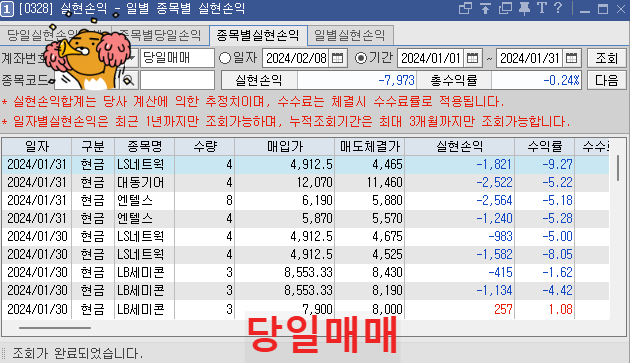Select LB세미콘 row with profit -415
The height and width of the screenshot is (363, 630).
click(x=305, y=273)
